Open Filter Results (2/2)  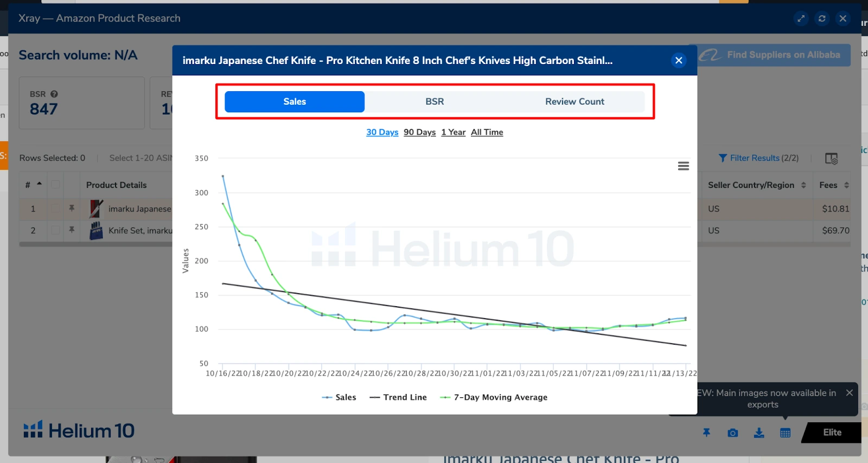758,158
